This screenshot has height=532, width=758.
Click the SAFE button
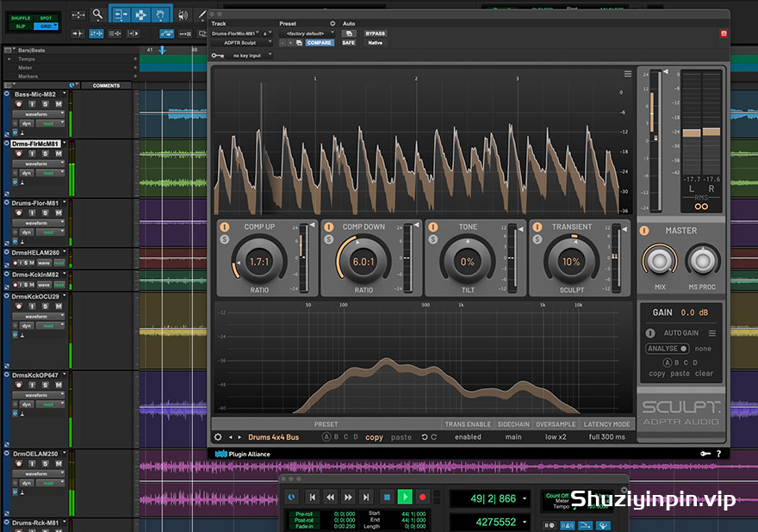pyautogui.click(x=349, y=42)
